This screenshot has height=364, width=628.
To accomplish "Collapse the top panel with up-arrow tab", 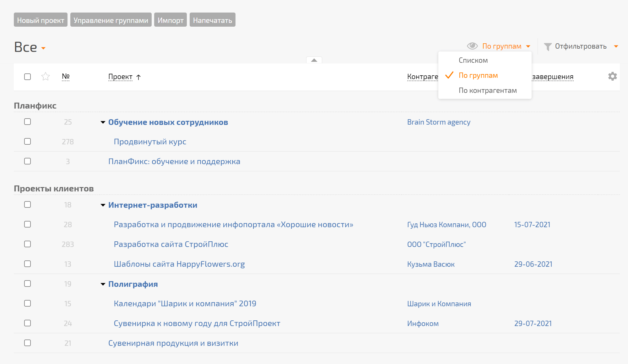I will pyautogui.click(x=314, y=60).
